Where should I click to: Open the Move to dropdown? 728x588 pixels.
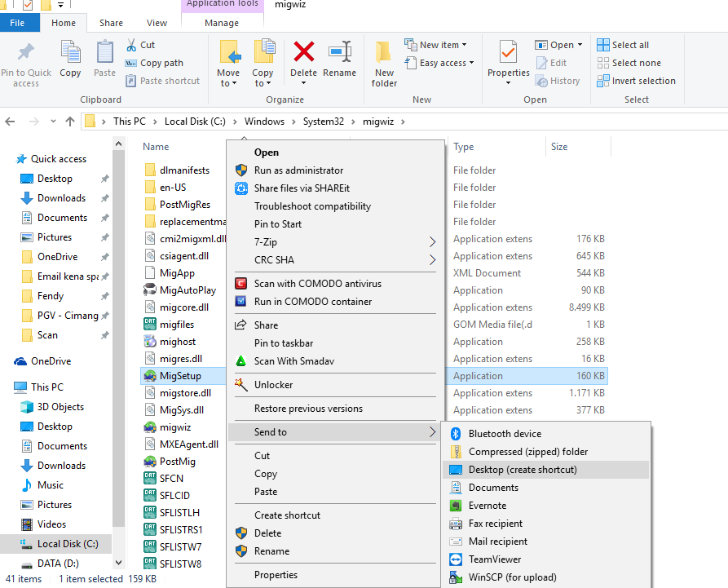pyautogui.click(x=229, y=60)
